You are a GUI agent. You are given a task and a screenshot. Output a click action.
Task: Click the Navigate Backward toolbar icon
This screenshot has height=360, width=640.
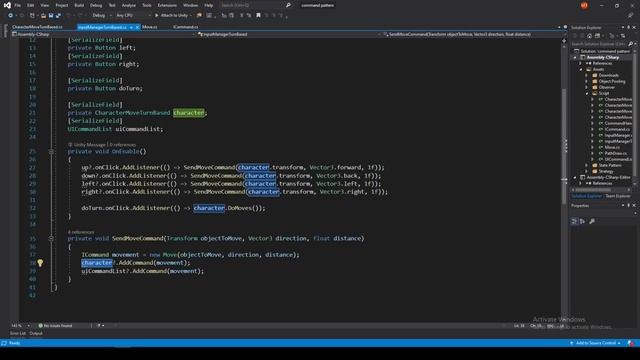[10, 16]
